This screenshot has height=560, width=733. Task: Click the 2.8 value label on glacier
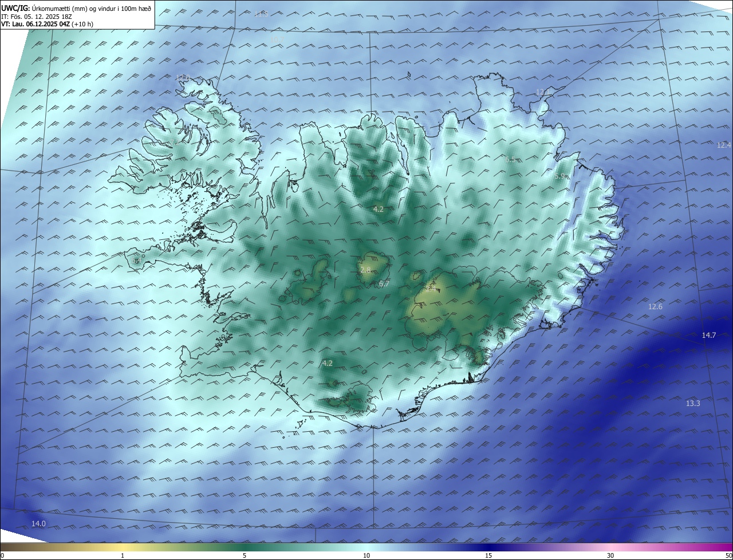pyautogui.click(x=365, y=269)
